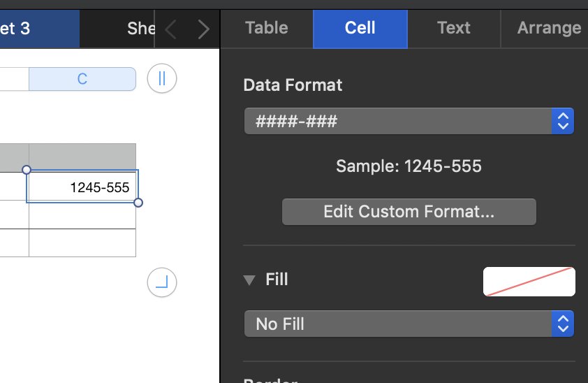Click the add column handle
588x383 pixels.
[x=162, y=79]
